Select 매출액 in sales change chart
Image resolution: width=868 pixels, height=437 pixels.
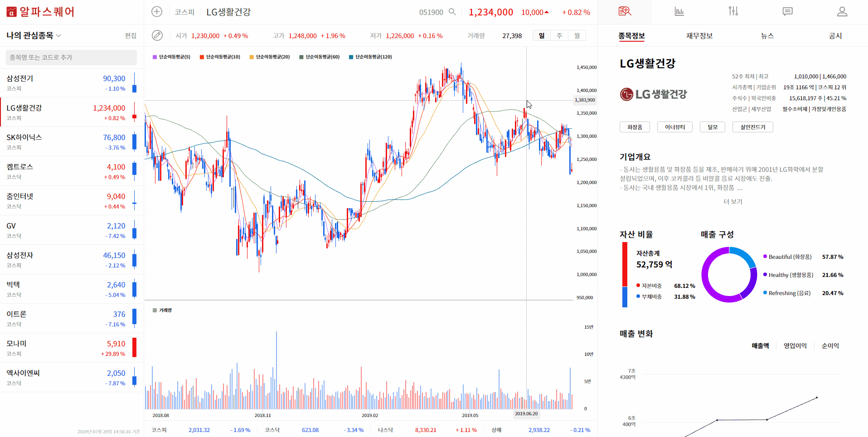(x=760, y=346)
